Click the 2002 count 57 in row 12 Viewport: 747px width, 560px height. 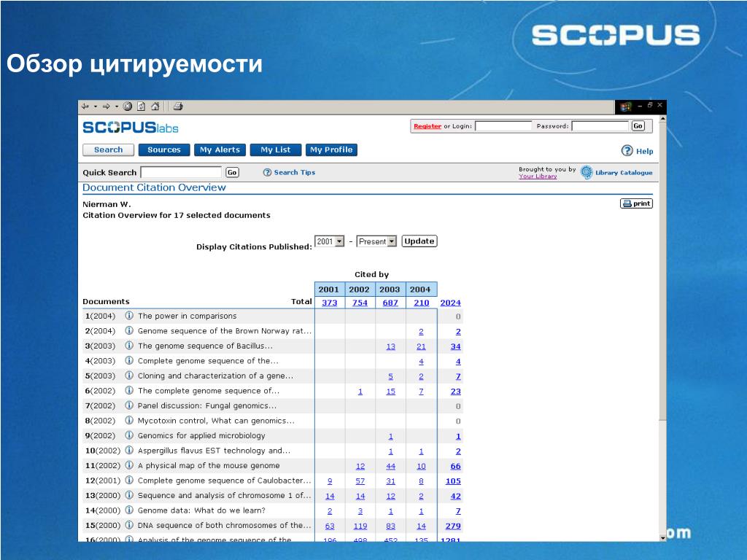360,481
